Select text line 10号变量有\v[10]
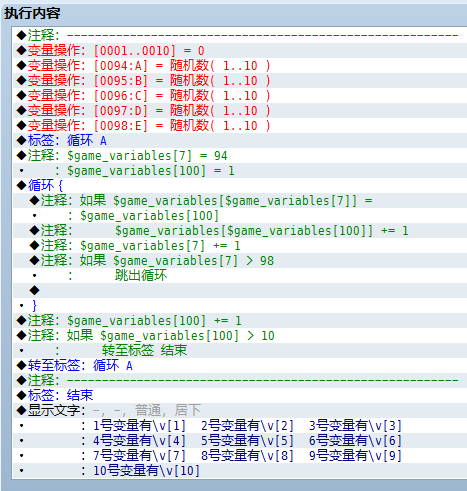Screen dimensions: 467x491 point(239,470)
